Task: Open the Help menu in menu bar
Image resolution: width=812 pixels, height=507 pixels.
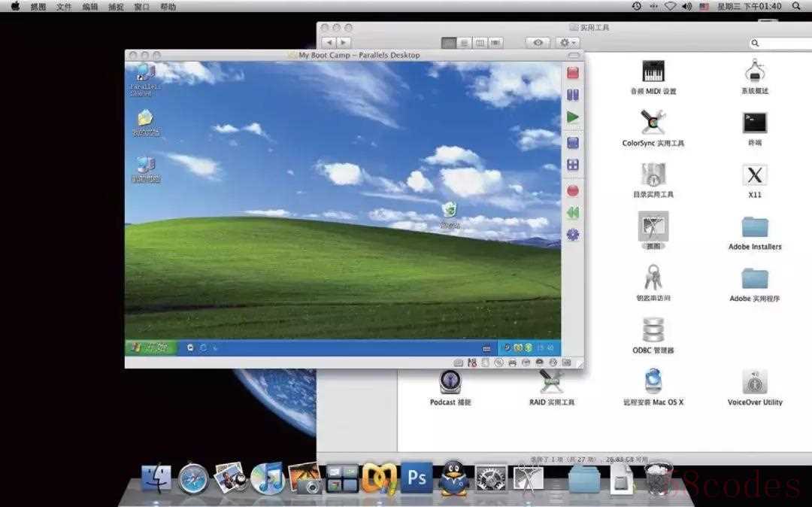Action: [x=168, y=7]
